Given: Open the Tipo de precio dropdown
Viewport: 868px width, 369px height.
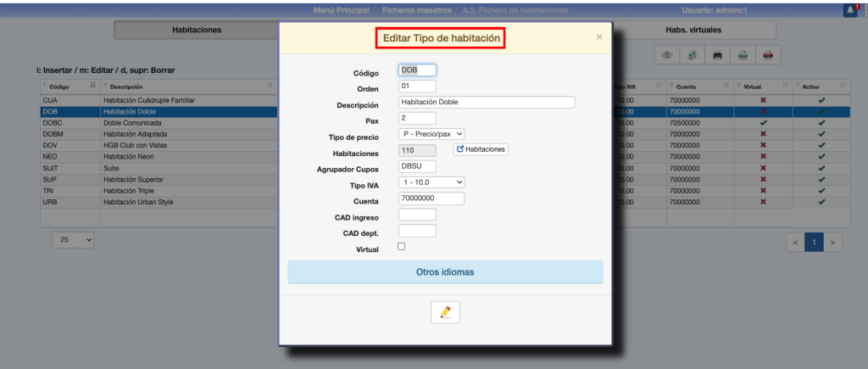Looking at the screenshot, I should (x=431, y=134).
